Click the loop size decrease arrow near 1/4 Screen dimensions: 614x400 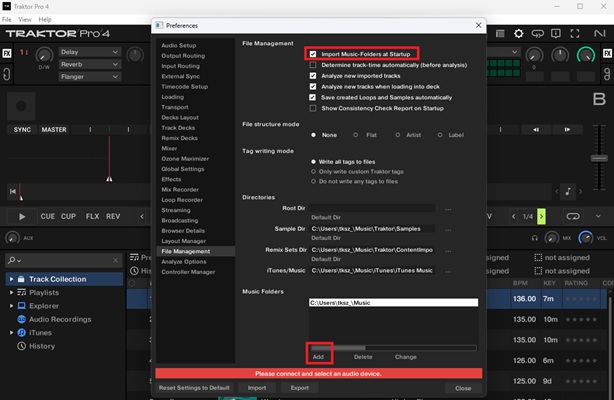click(x=513, y=216)
